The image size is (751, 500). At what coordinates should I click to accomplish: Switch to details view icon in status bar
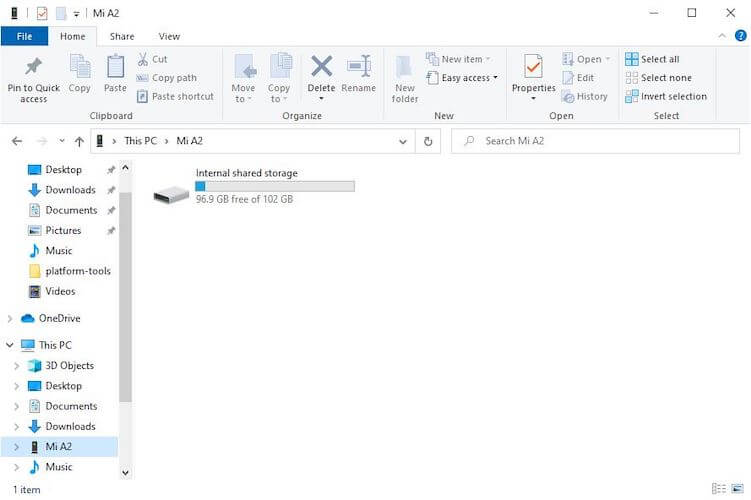click(x=719, y=489)
